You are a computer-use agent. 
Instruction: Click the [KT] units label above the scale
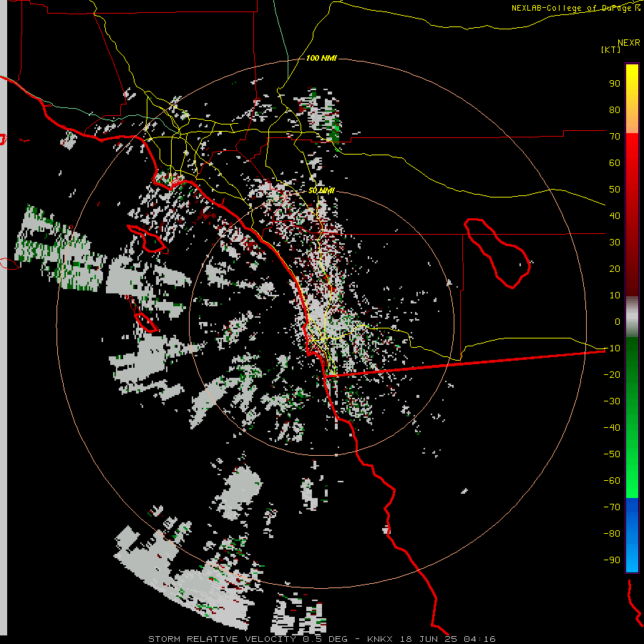(x=610, y=49)
